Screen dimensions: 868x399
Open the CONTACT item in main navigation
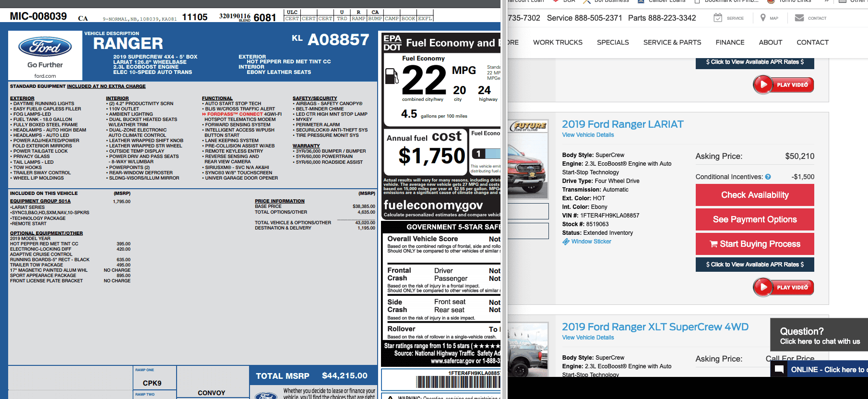(x=812, y=42)
